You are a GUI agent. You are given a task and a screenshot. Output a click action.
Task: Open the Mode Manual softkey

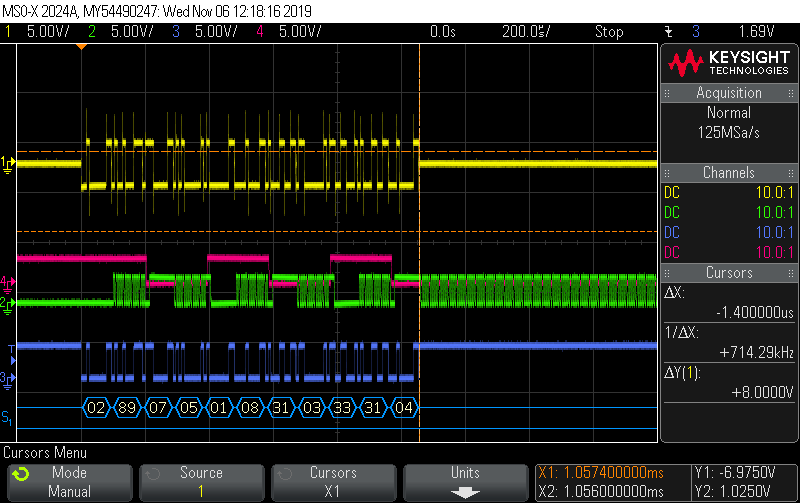click(x=69, y=482)
